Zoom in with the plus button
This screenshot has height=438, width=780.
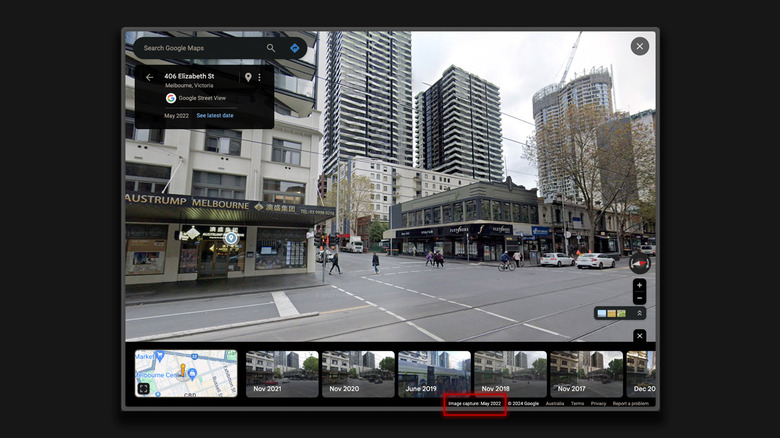639,285
